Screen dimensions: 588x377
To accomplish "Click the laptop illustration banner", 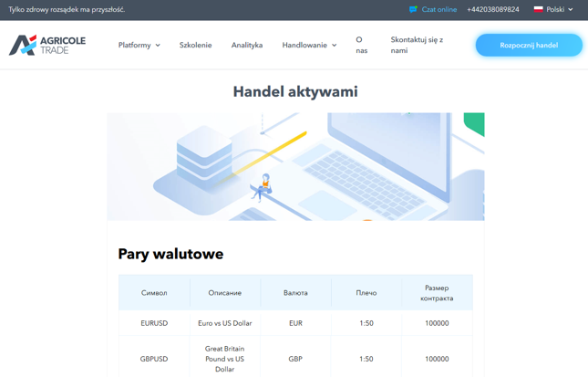I will (295, 166).
